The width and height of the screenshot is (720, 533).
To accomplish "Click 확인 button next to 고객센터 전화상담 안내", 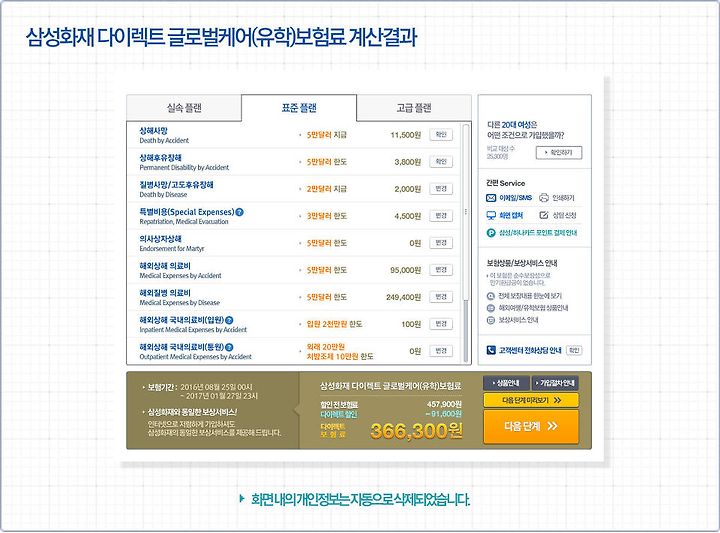I will [x=574, y=350].
